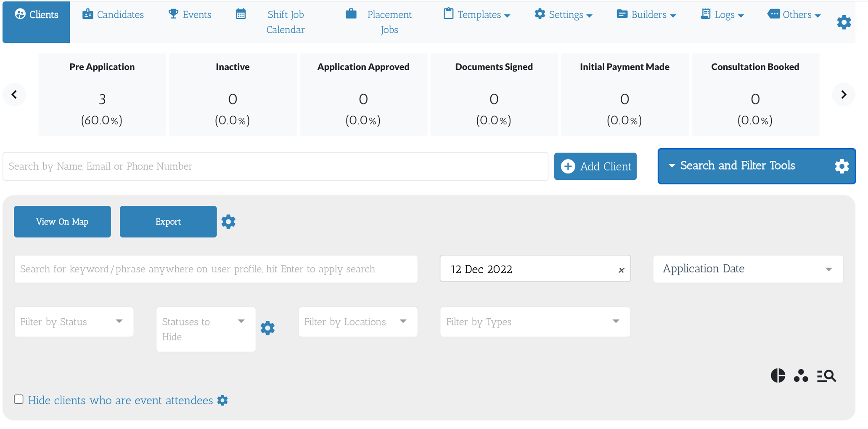This screenshot has height=429, width=868.
Task: Open the top-right global settings gear
Action: tap(844, 22)
